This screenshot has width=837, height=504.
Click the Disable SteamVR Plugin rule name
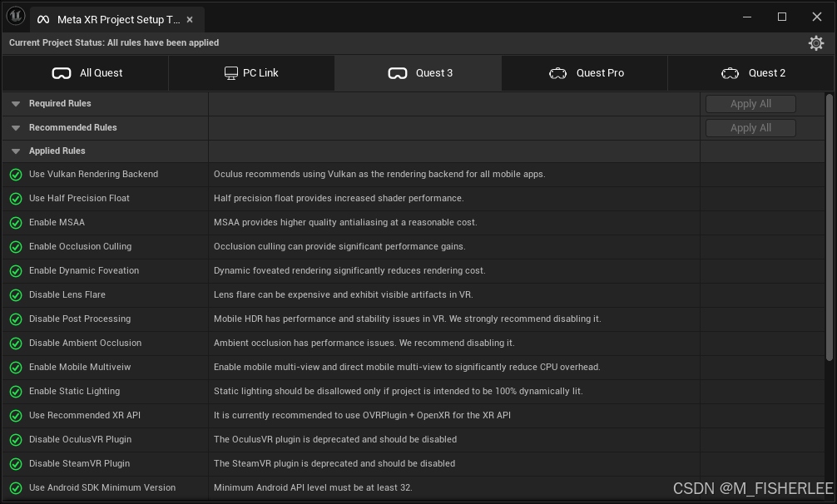79,463
